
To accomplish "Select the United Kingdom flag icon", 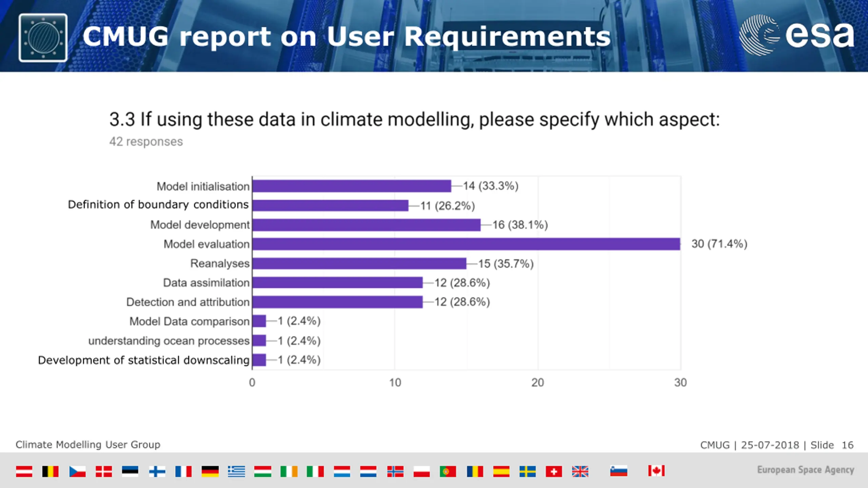I will (x=580, y=471).
